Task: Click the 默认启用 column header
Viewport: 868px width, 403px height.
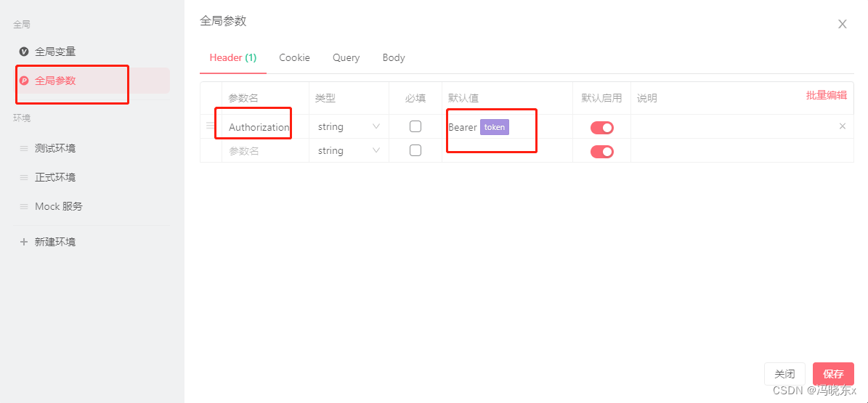Action: [601, 99]
